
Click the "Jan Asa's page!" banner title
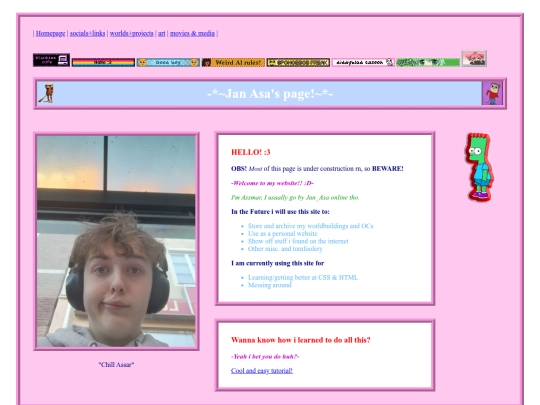click(x=270, y=93)
